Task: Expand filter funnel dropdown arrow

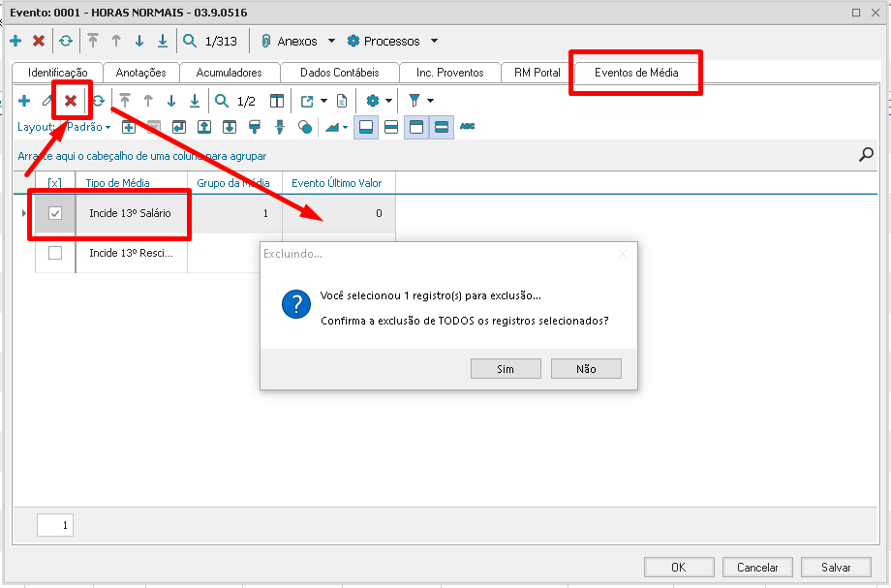Action: click(x=431, y=101)
